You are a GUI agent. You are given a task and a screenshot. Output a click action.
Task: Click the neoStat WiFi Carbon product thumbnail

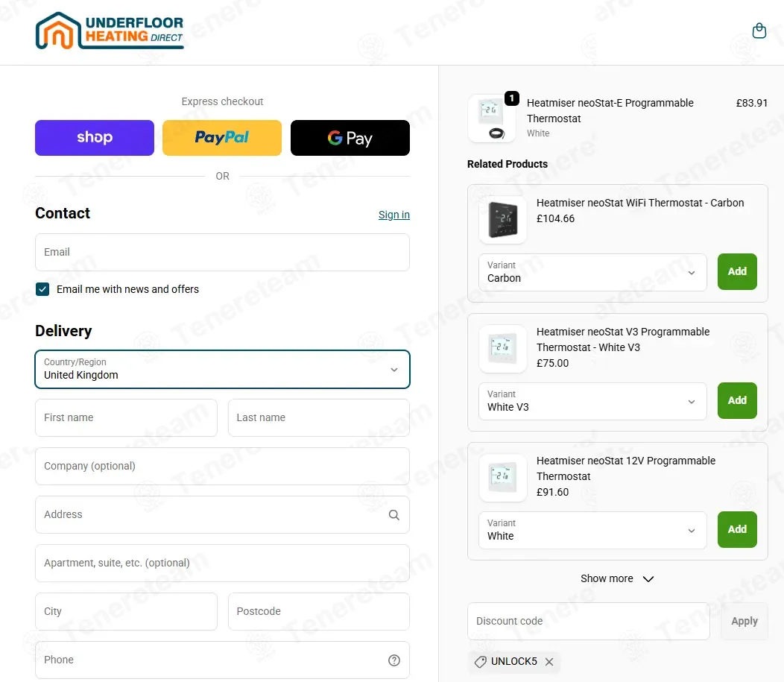(502, 219)
